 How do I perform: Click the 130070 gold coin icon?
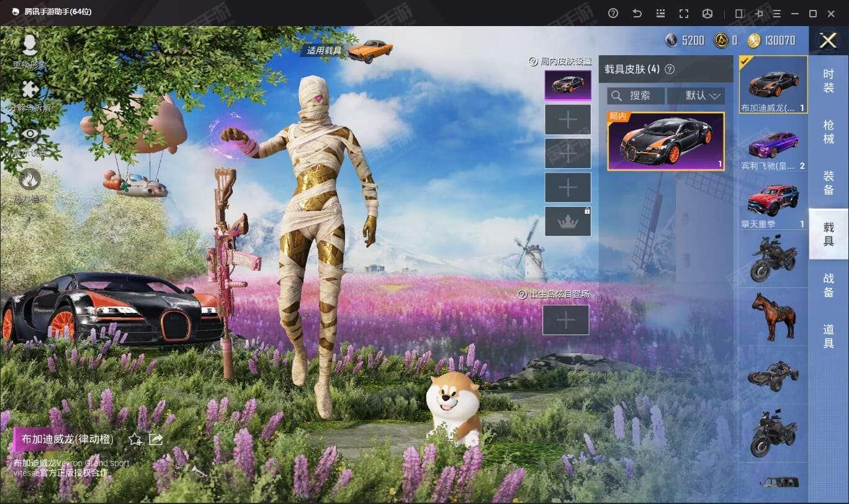coord(753,40)
